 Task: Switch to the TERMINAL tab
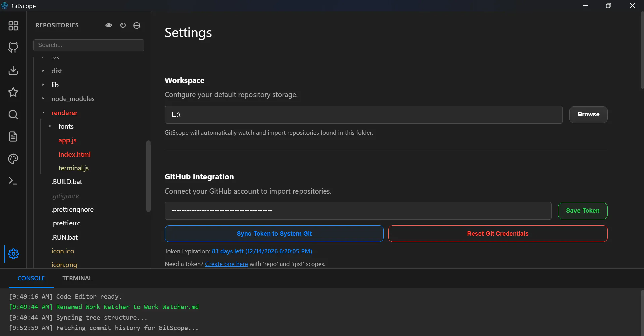point(77,278)
